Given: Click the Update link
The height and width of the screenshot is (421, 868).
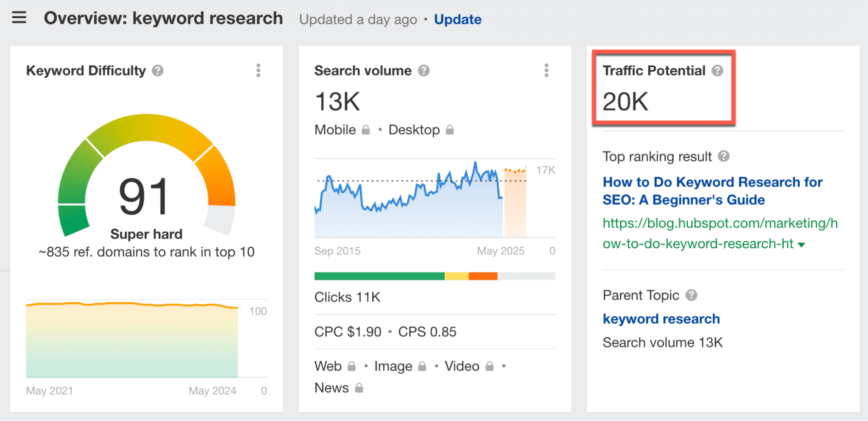Looking at the screenshot, I should [458, 20].
